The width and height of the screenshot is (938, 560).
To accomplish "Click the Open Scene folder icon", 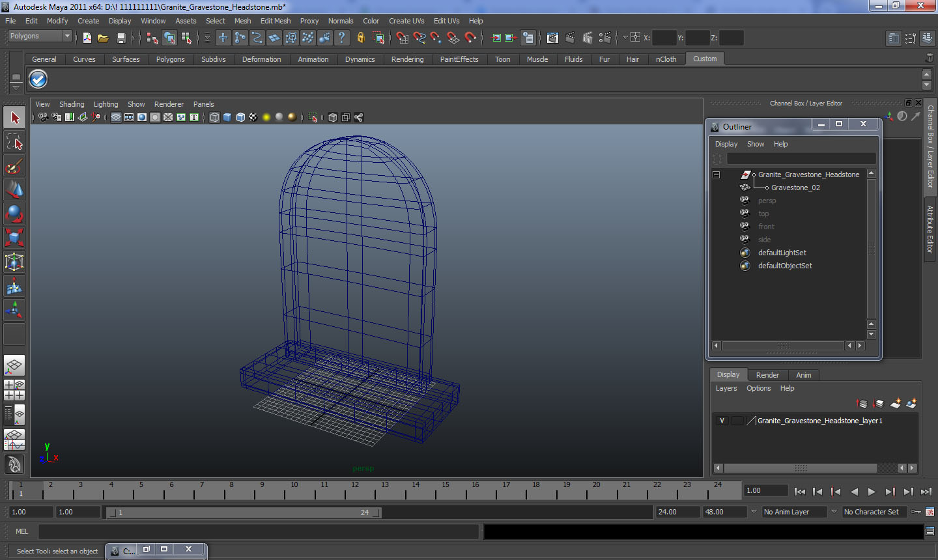I will 103,38.
